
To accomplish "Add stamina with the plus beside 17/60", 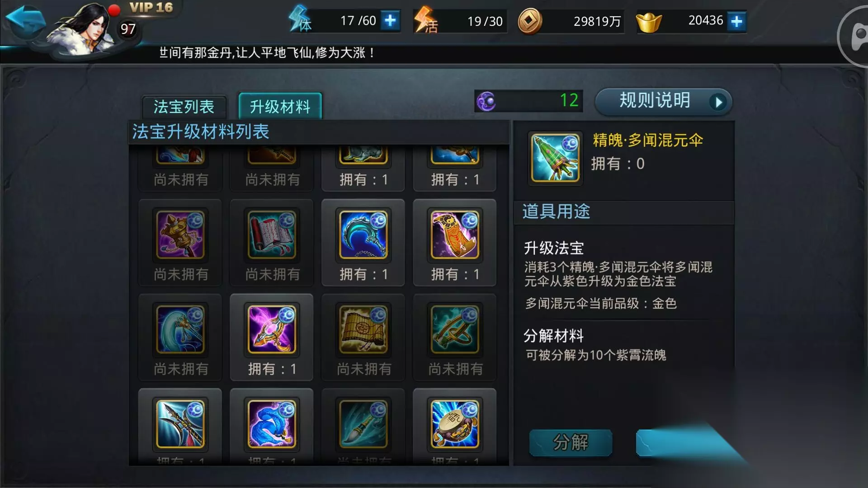I will tap(390, 21).
